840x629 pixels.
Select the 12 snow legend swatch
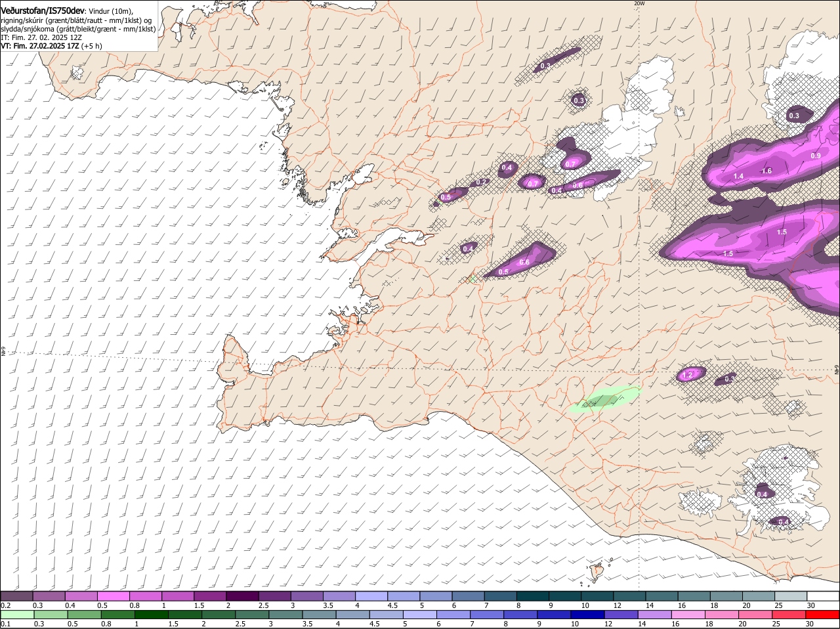[630, 596]
